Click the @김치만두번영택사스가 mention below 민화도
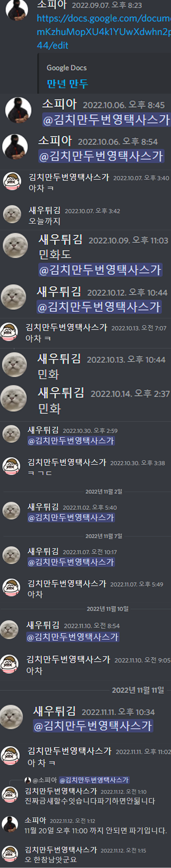Image resolution: width=171 pixels, height=868 pixels. click(100, 270)
